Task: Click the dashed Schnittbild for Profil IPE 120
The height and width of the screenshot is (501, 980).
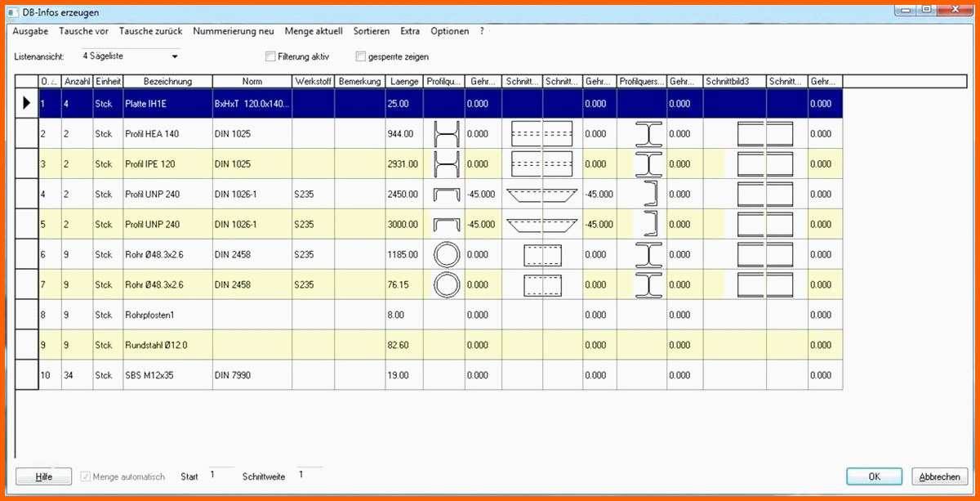Action: click(x=541, y=163)
